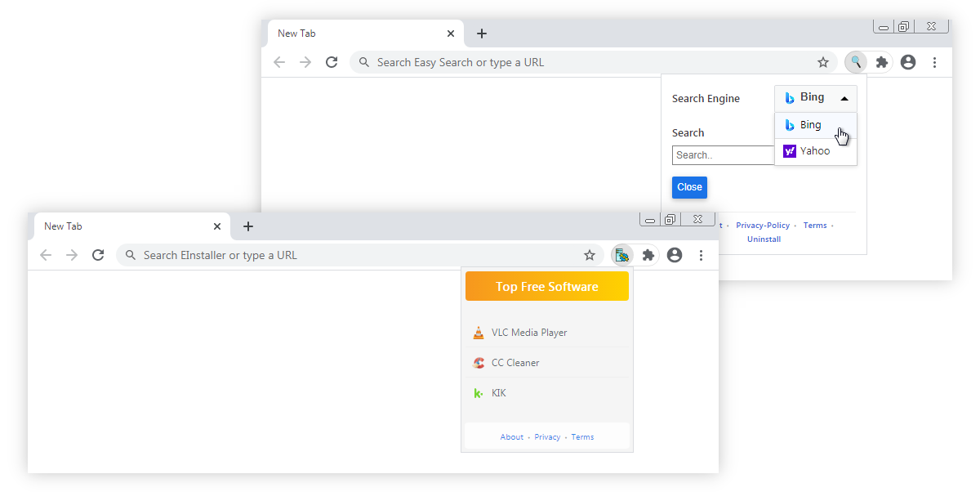Screen dimensions: 980x492
Task: Open the Uninstall link
Action: point(763,239)
